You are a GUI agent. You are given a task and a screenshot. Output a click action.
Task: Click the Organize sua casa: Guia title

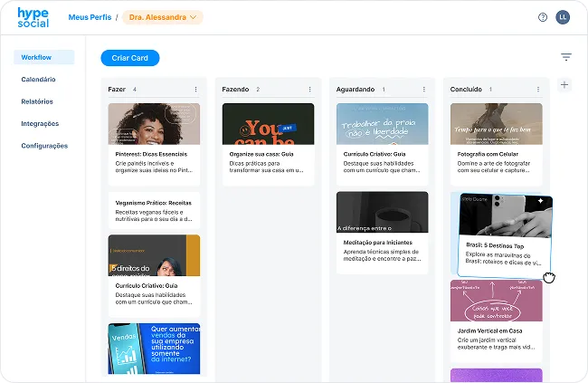coord(261,154)
